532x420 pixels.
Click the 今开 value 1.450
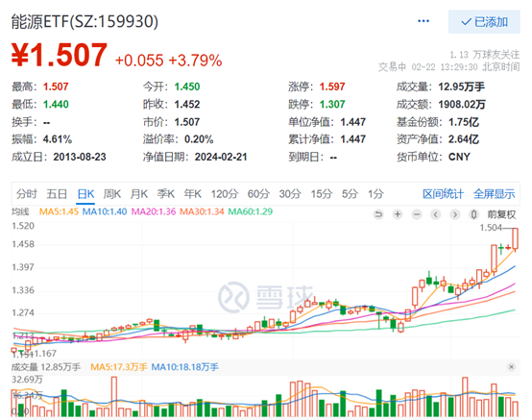point(187,86)
